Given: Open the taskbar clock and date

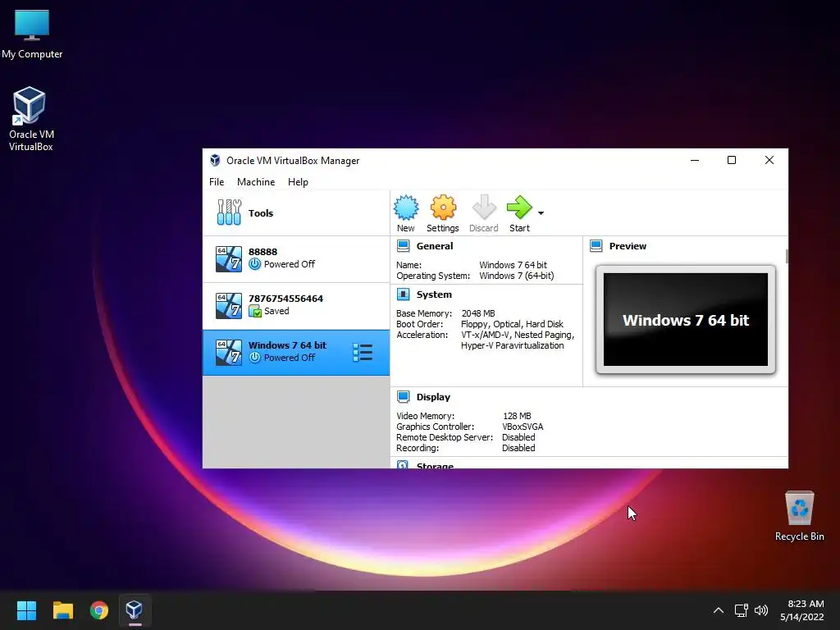Looking at the screenshot, I should (x=802, y=610).
